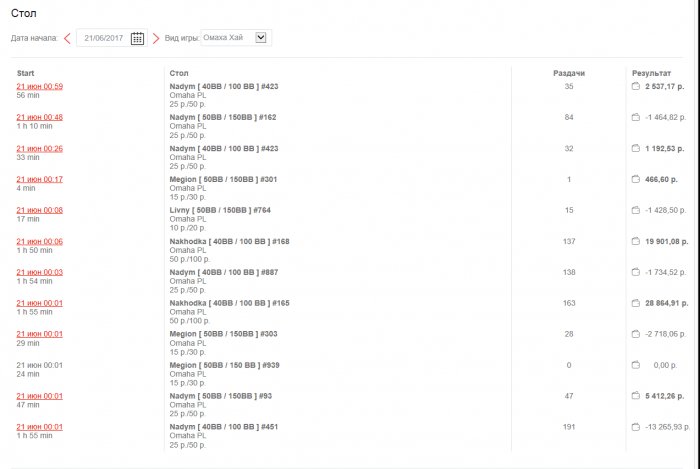700x469 pixels.
Task: Click the result value -13 265,93 р.
Action: (x=667, y=427)
